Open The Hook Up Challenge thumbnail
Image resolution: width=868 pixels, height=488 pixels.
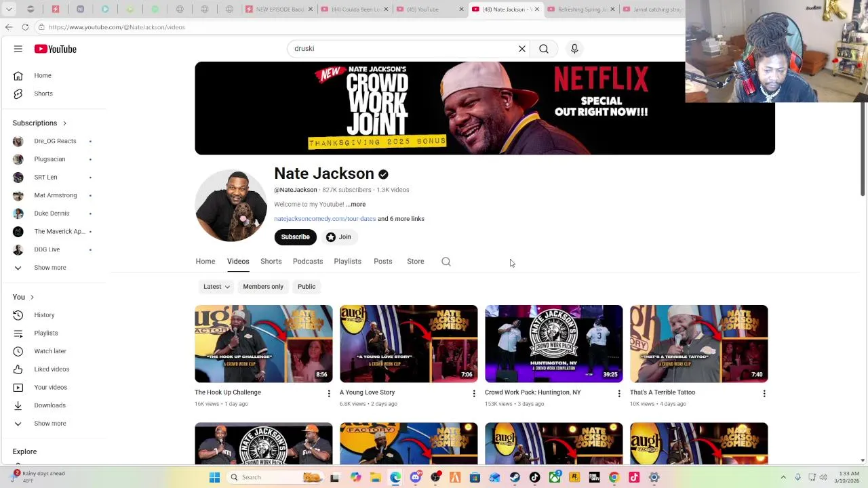pos(264,344)
